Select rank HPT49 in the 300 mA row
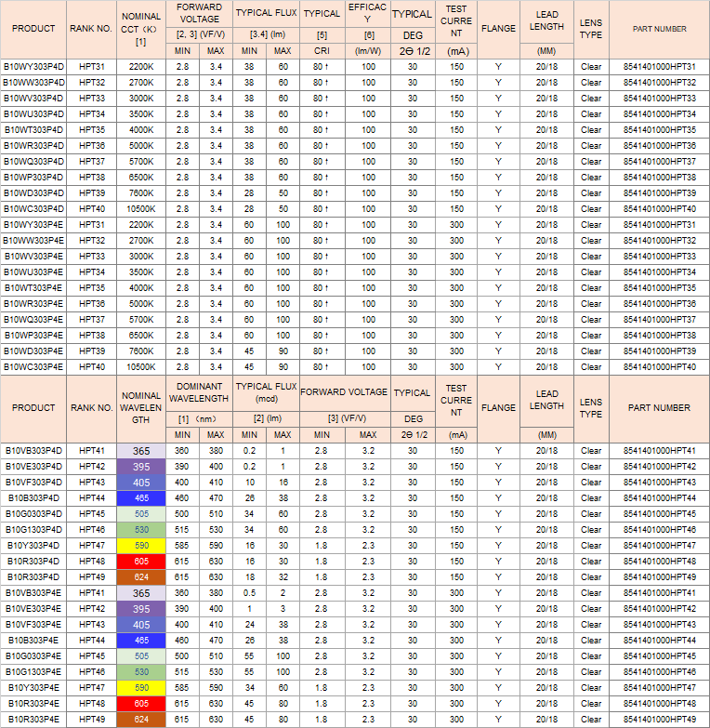This screenshot has height=728, width=710. pyautogui.click(x=91, y=720)
